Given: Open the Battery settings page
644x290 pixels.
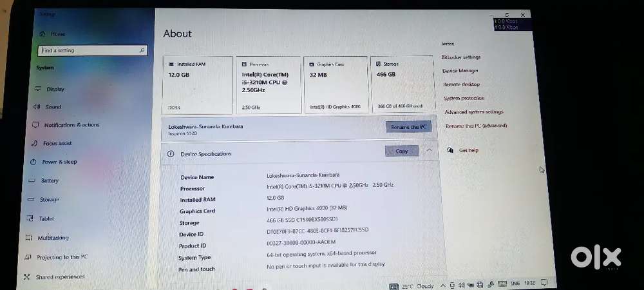Looking at the screenshot, I should pyautogui.click(x=50, y=180).
